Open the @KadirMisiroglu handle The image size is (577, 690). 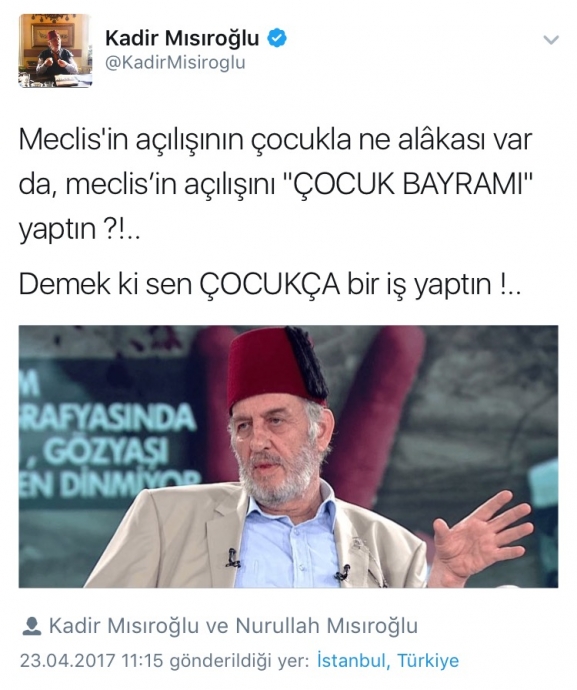point(175,63)
